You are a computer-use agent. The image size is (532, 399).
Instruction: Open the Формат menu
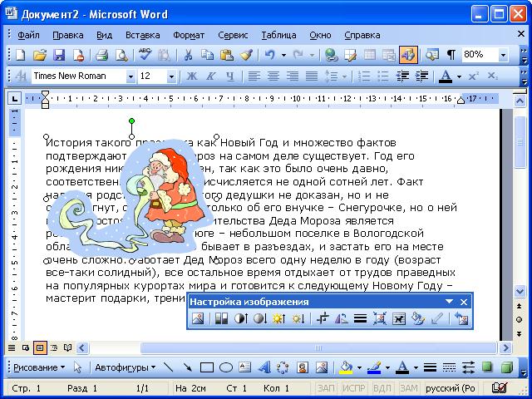pyautogui.click(x=189, y=35)
